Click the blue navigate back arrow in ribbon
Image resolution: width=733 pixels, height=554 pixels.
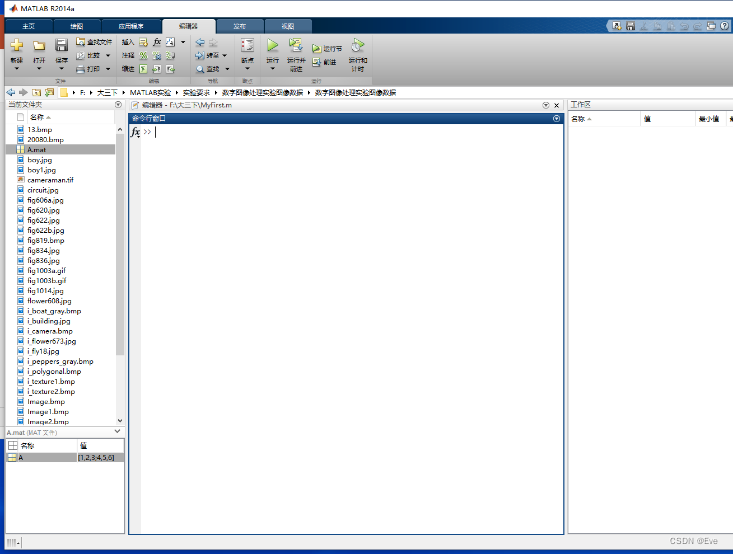point(200,42)
